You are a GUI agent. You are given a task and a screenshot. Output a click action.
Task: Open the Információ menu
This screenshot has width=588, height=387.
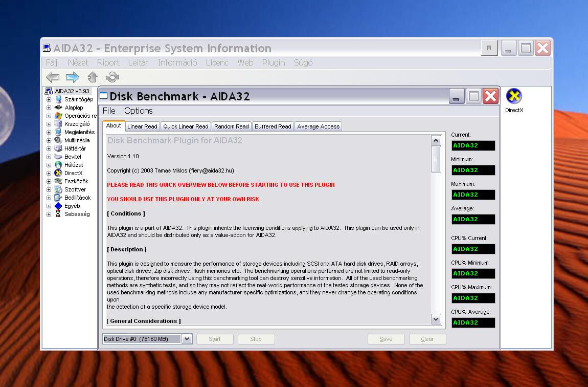pyautogui.click(x=177, y=62)
